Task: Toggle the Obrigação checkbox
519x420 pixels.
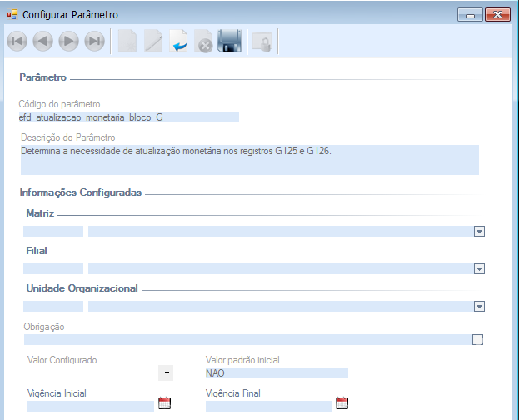Action: pos(477,339)
